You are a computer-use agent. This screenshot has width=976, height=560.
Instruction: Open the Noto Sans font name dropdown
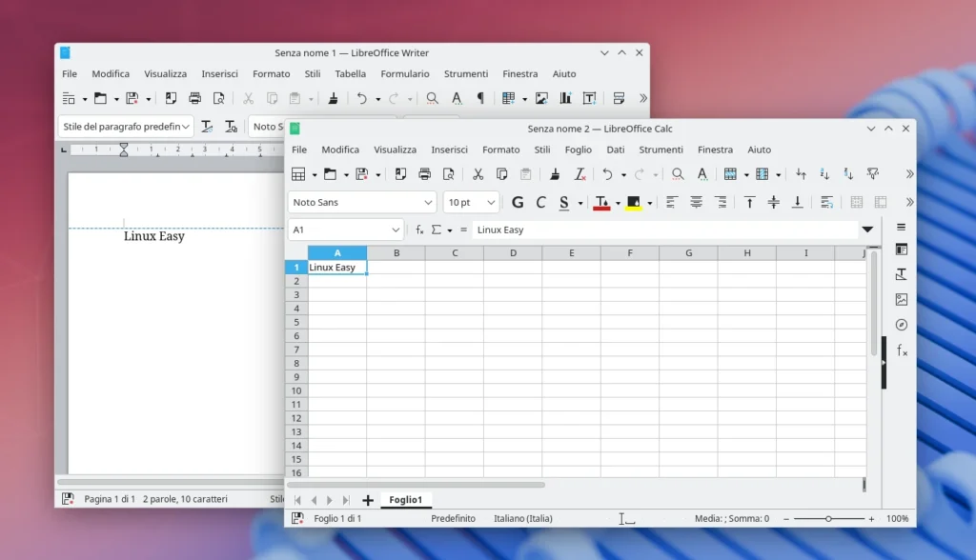(429, 202)
